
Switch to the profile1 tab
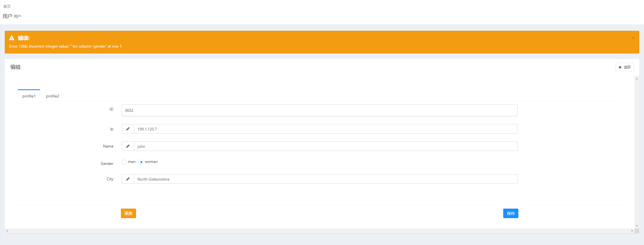(x=29, y=96)
